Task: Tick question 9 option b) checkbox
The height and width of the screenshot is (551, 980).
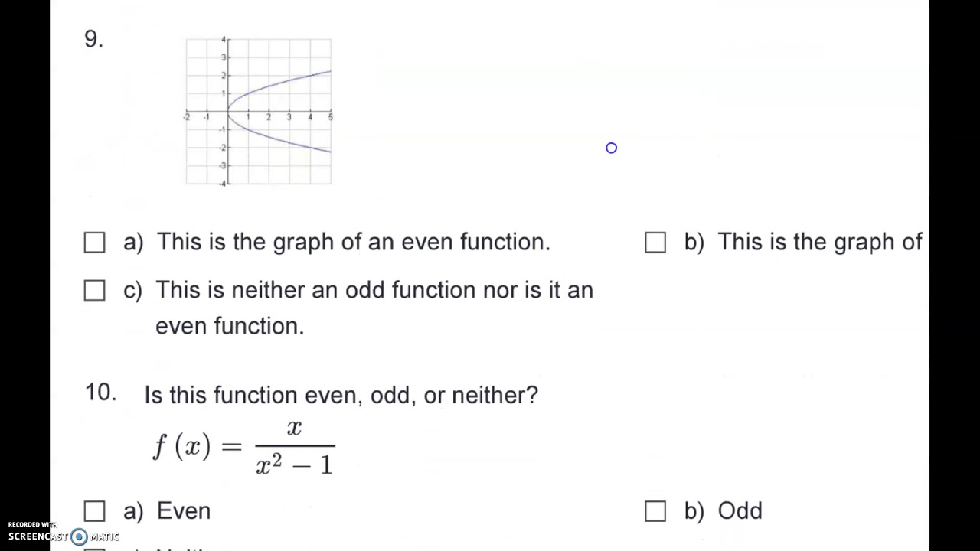Action: point(655,243)
